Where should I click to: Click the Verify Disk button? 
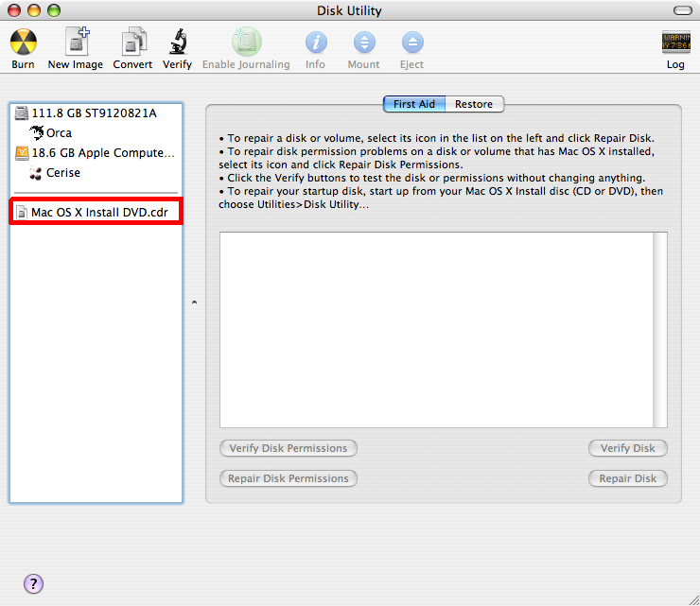coord(628,448)
